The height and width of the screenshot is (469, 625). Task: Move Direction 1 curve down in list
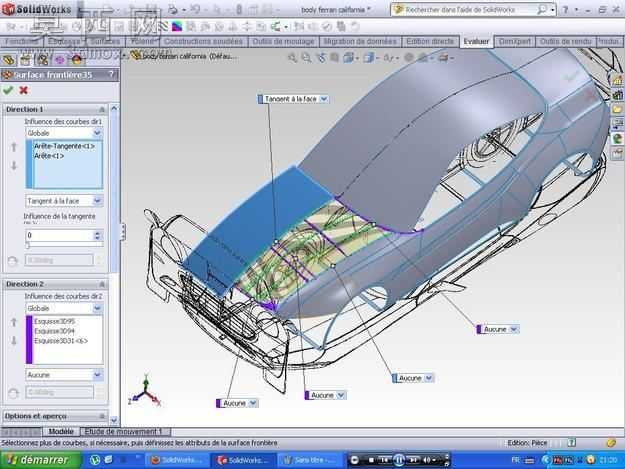[14, 165]
